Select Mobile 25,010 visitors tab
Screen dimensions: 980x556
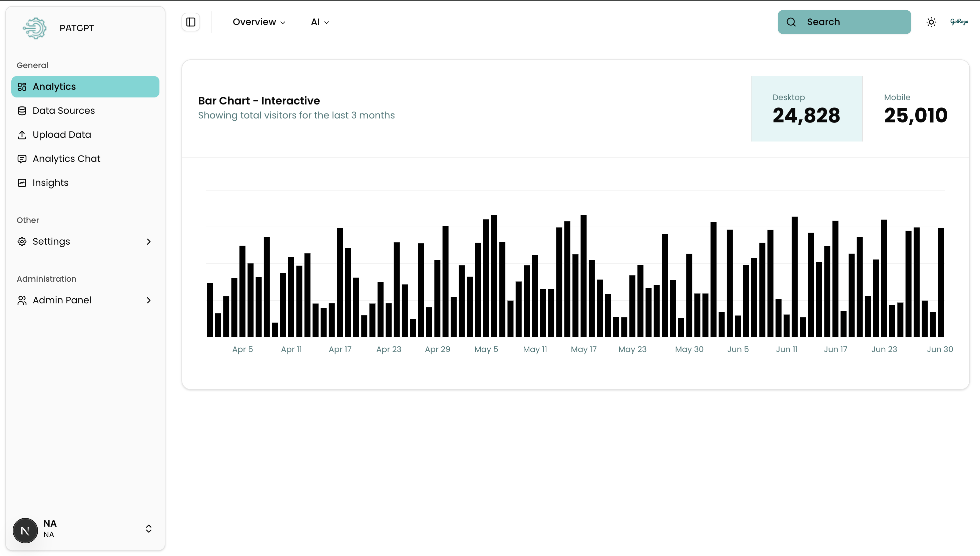pyautogui.click(x=916, y=109)
